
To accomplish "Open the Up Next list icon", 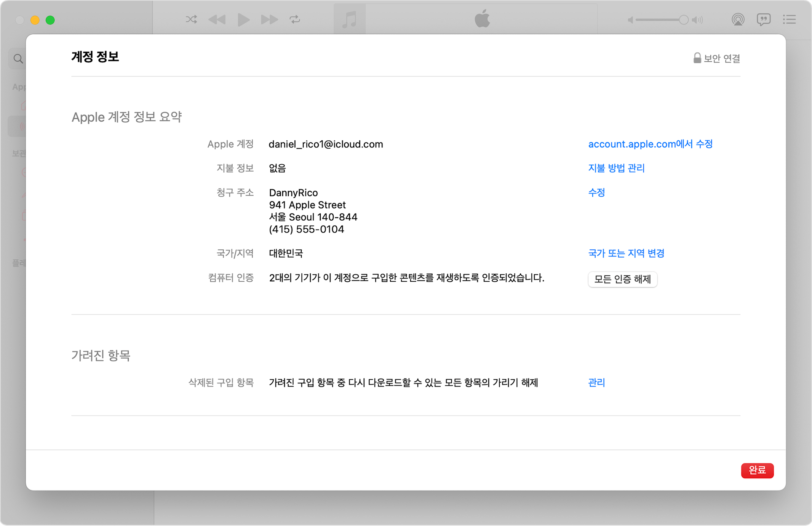I will [790, 19].
